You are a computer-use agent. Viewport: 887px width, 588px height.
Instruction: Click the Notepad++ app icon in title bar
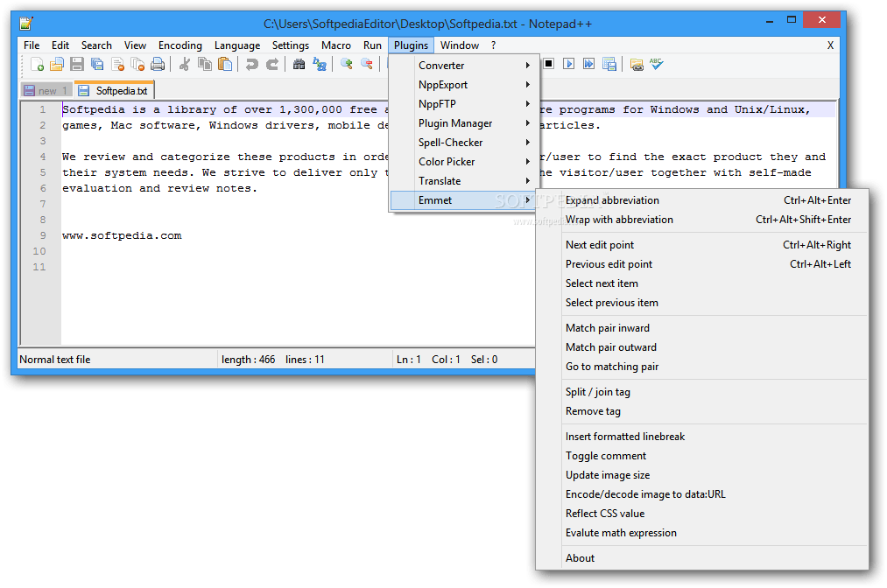[26, 23]
